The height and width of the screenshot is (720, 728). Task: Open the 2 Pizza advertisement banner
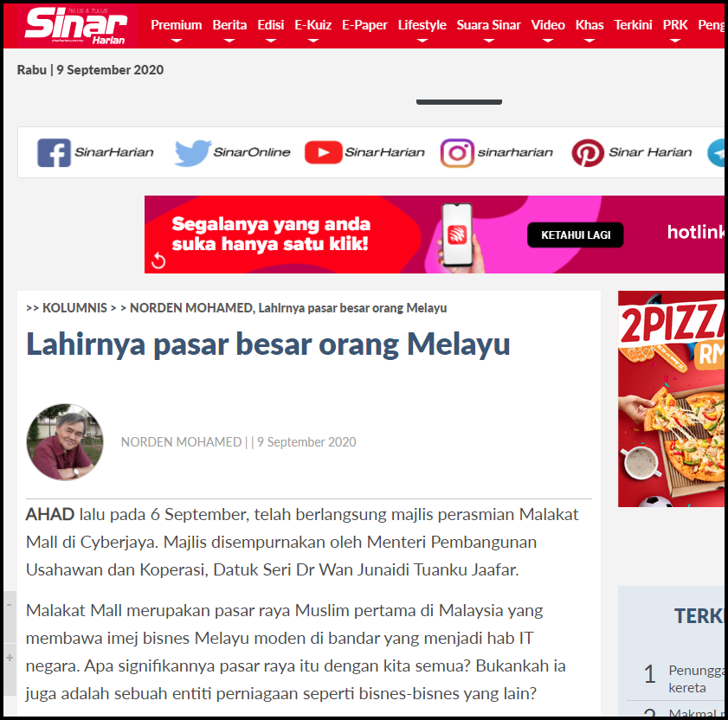click(x=671, y=399)
